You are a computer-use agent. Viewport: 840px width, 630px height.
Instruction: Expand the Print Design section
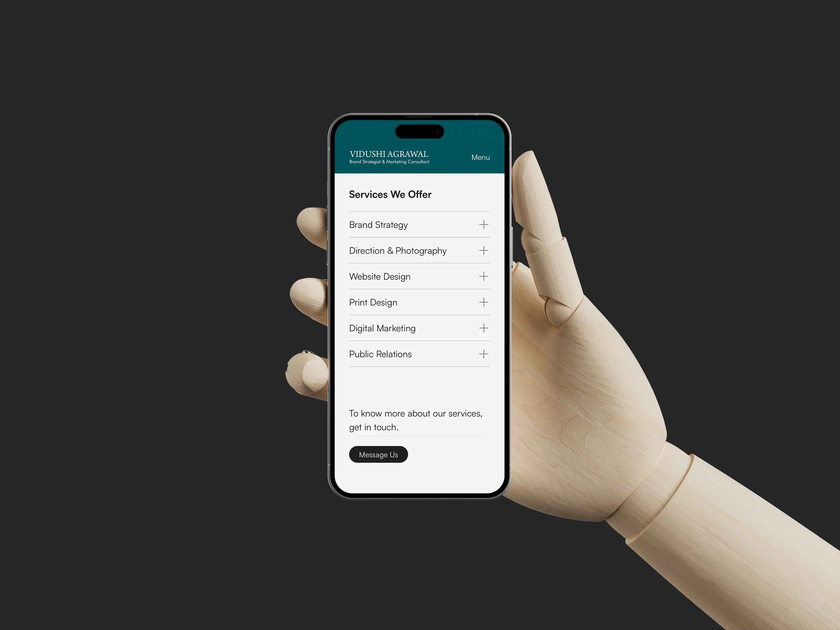pyautogui.click(x=484, y=302)
